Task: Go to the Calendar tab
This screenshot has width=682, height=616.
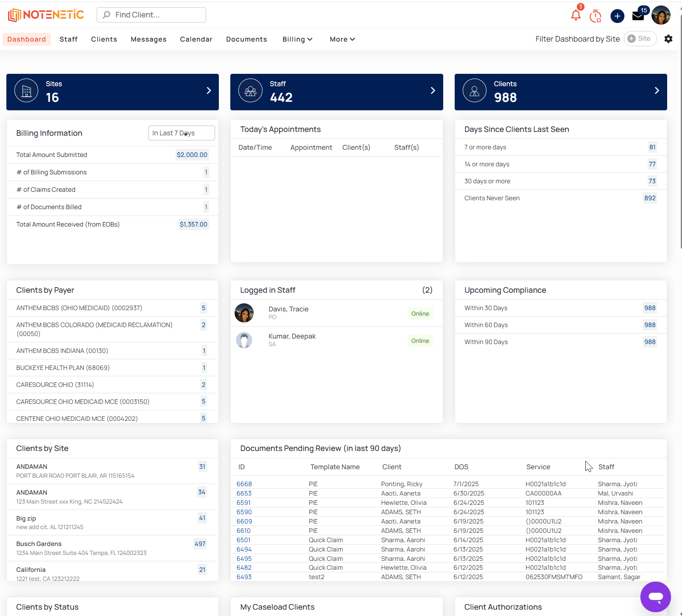Action: 196,39
